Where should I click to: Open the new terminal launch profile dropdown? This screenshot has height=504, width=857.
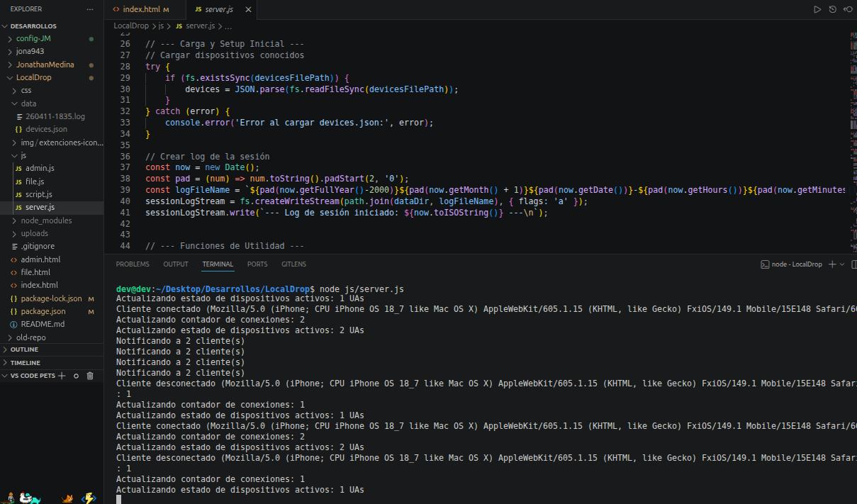click(x=842, y=264)
